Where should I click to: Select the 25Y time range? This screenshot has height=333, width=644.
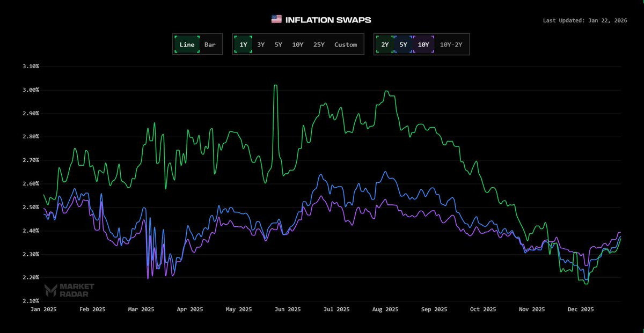coord(319,45)
